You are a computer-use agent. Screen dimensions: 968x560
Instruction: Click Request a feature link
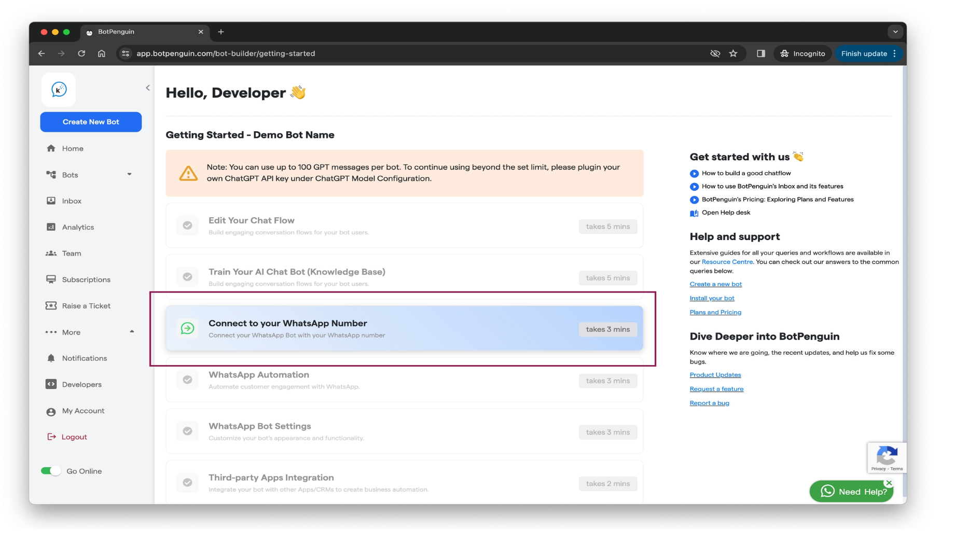[x=716, y=389]
